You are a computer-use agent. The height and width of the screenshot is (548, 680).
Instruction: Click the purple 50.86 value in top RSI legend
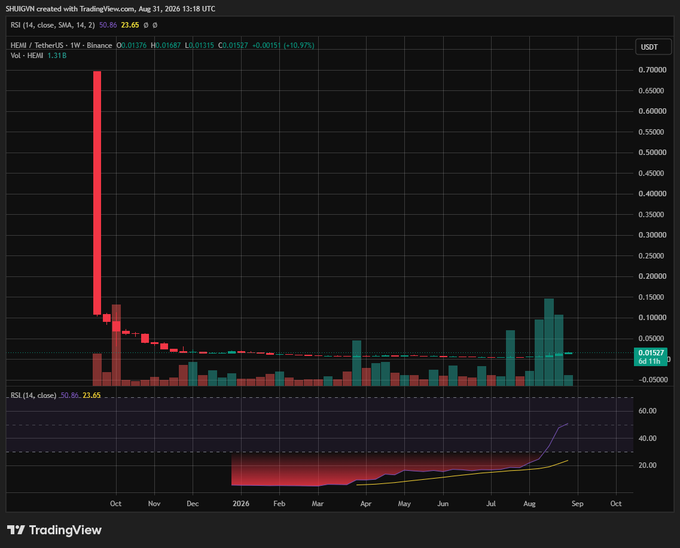pyautogui.click(x=108, y=25)
